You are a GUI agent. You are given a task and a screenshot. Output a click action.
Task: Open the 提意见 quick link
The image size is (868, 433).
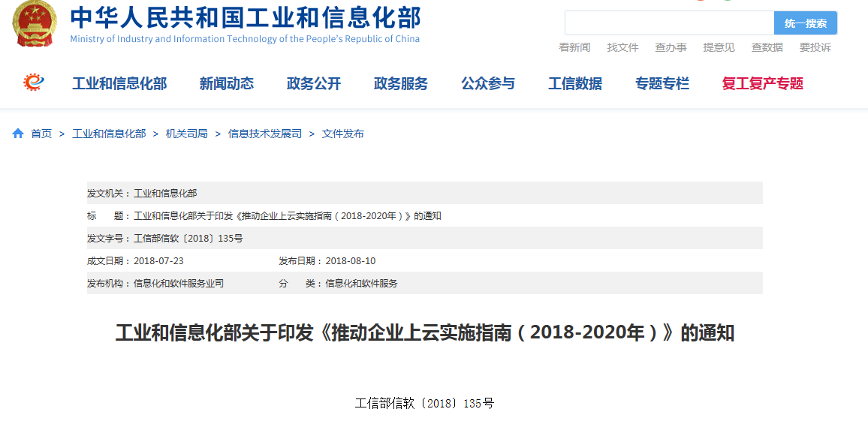coord(719,47)
